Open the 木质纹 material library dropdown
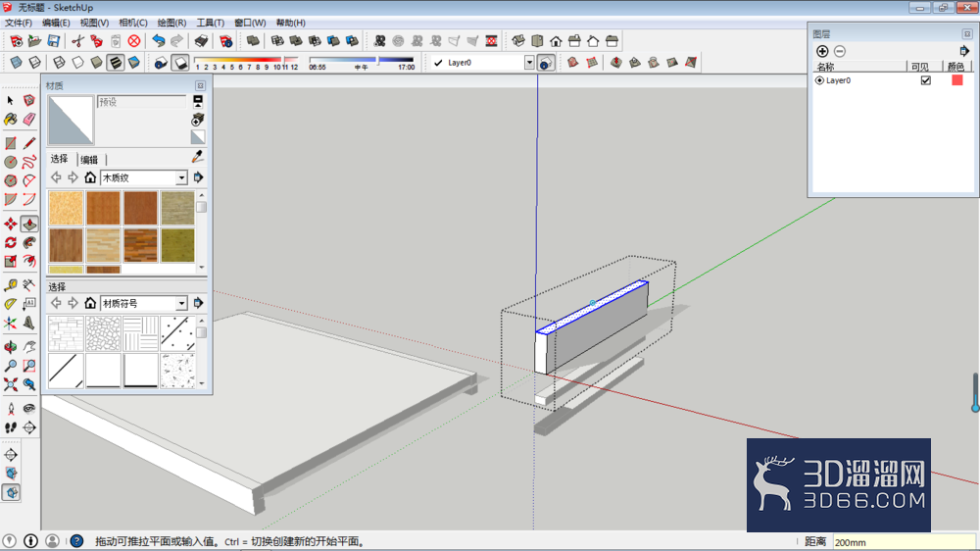 [x=181, y=178]
